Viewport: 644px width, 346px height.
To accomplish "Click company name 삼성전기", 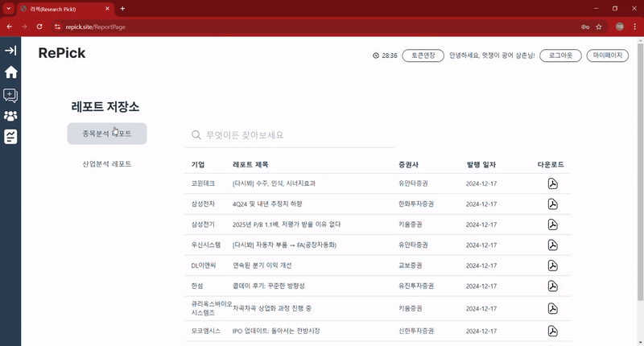I will (203, 224).
